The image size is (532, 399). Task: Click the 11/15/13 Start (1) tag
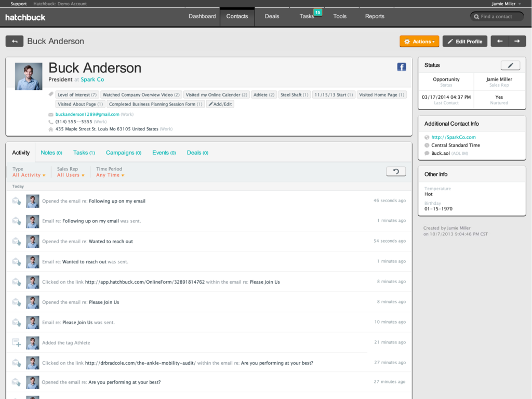(x=334, y=95)
